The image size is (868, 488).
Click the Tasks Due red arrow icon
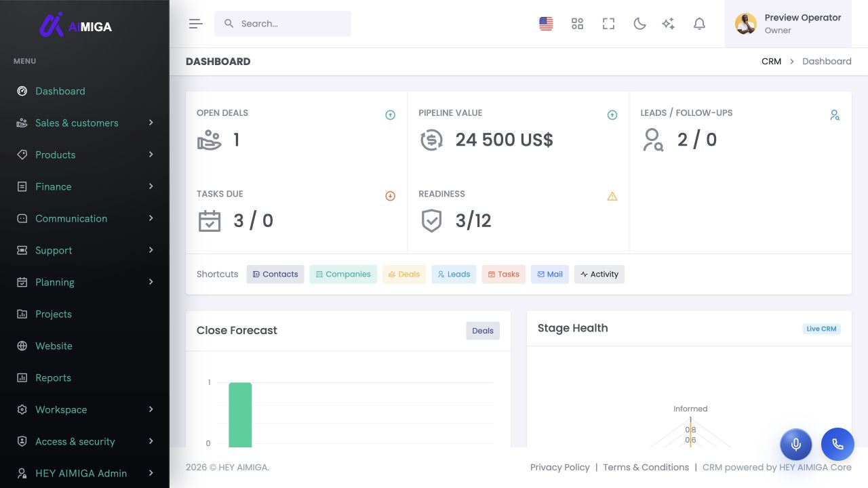(390, 196)
